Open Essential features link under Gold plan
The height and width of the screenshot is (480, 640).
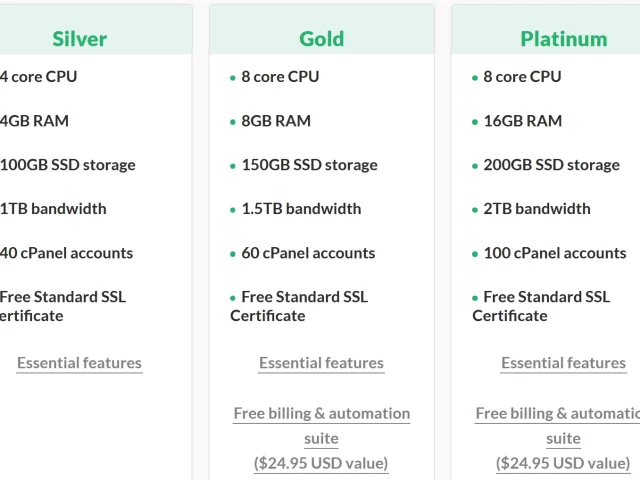322,363
